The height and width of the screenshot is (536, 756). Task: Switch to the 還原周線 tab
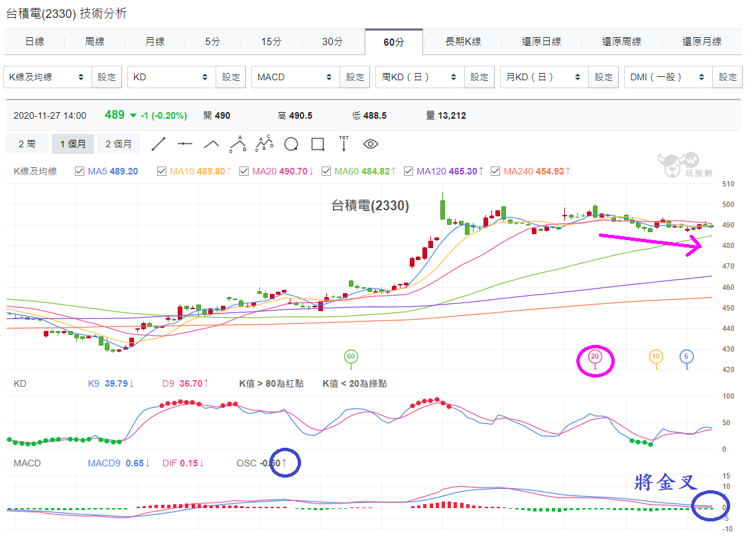click(621, 42)
